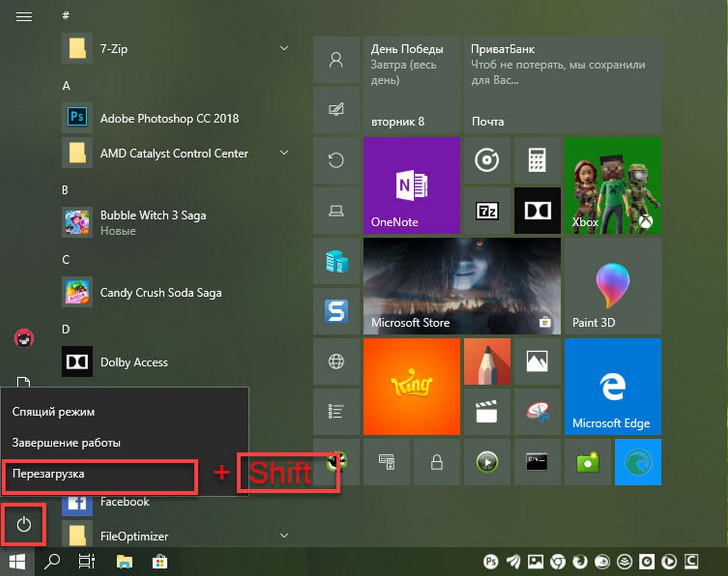The height and width of the screenshot is (576, 728).
Task: Click the B letter header
Action: [66, 190]
